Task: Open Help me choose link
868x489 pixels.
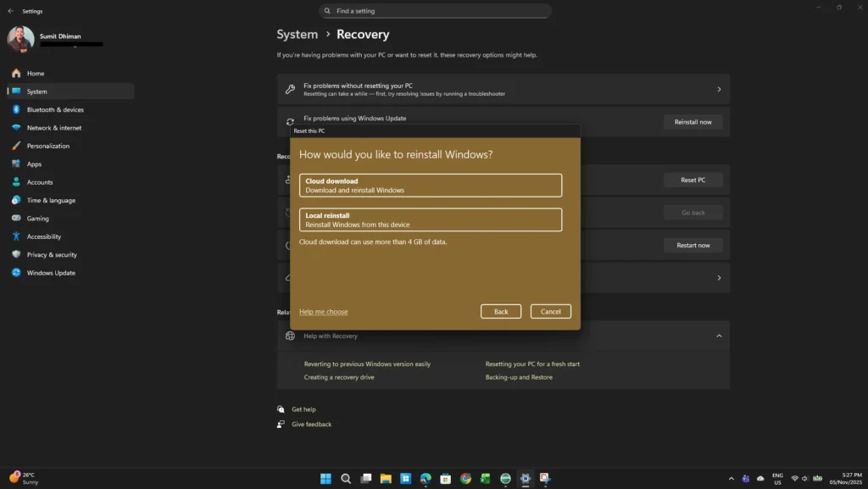Action: [323, 311]
